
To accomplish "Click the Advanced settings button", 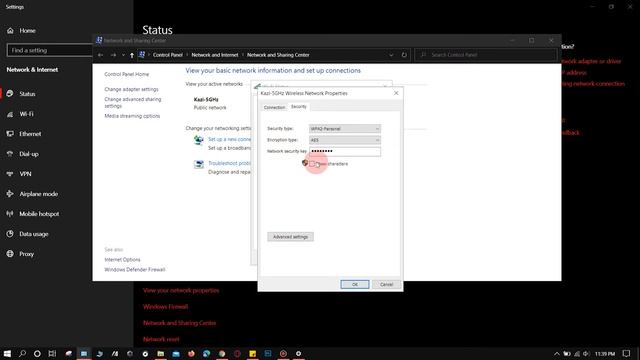I will pos(290,237).
